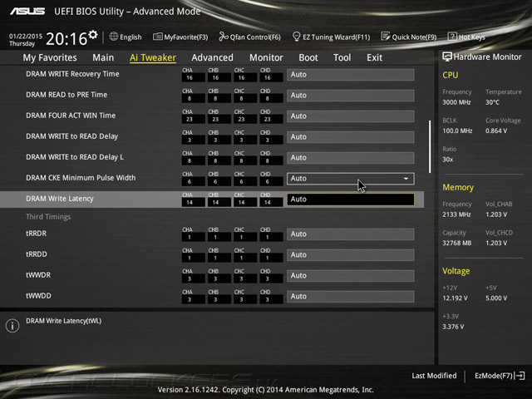Screen dimensions: 532x399
Task: Go to the Exit tab
Action: tap(374, 57)
